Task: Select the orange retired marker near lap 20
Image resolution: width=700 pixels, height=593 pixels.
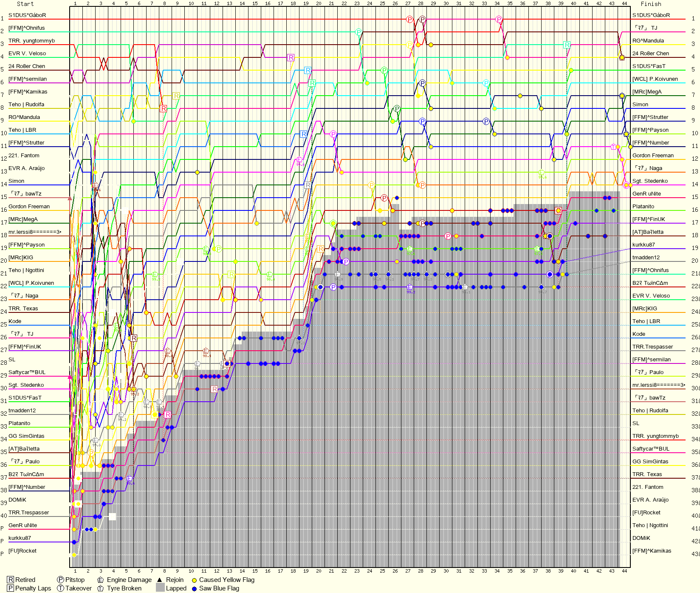Action: [320, 249]
